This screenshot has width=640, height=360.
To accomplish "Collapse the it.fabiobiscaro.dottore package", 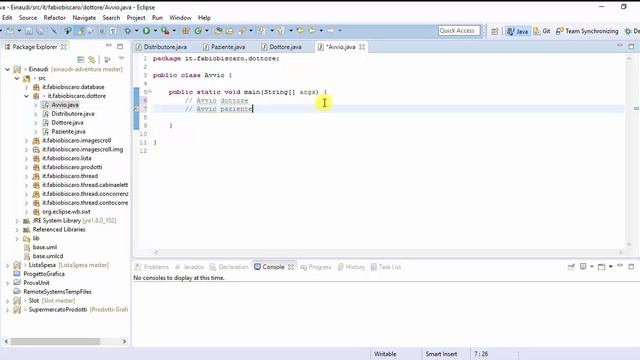I will click(26, 96).
